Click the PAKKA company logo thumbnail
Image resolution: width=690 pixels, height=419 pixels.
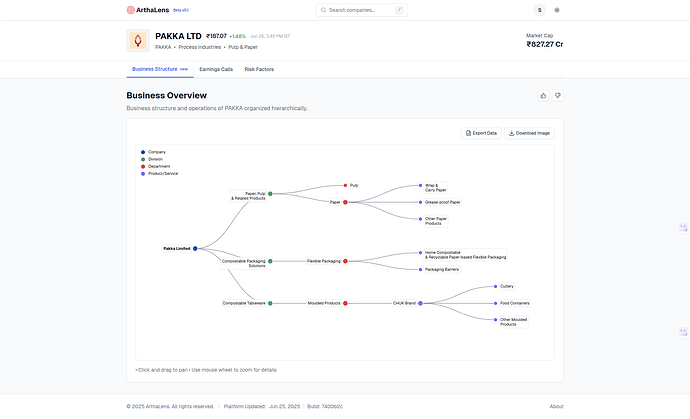pos(138,40)
